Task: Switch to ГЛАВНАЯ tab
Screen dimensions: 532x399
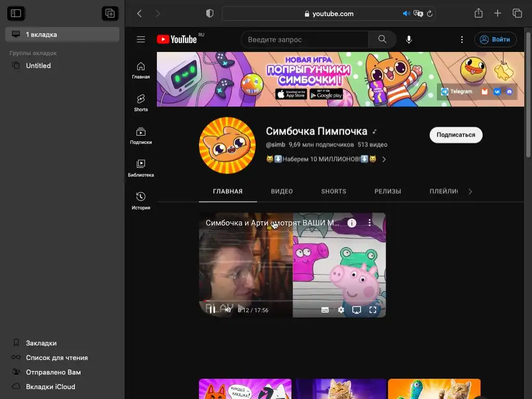Action: (228, 191)
